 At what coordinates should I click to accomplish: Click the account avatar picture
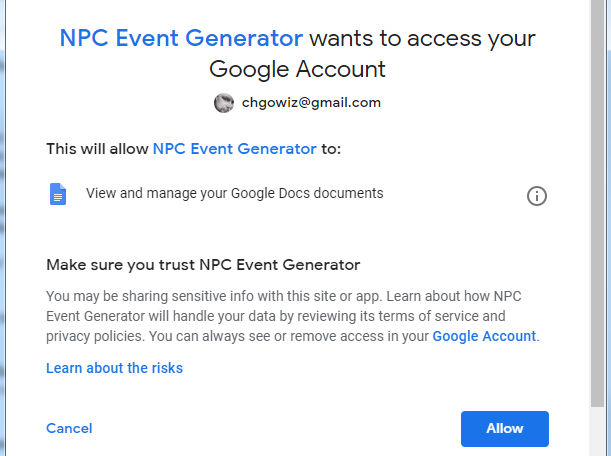coord(224,103)
